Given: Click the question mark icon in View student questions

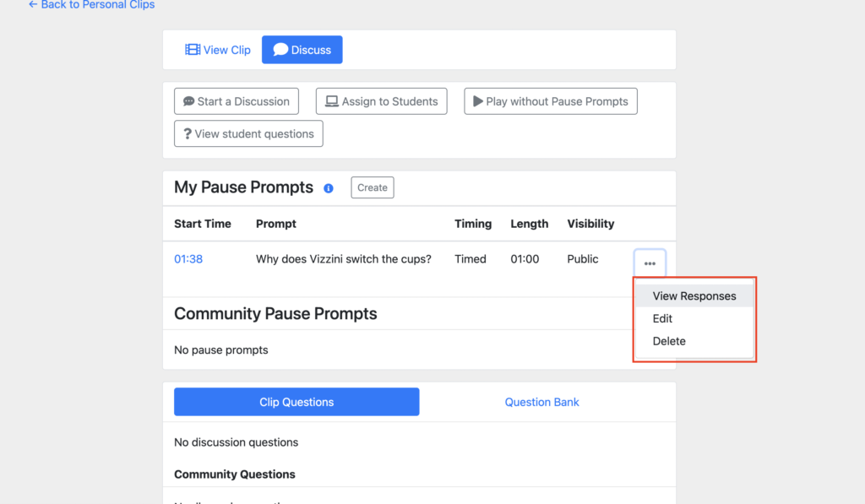Looking at the screenshot, I should pyautogui.click(x=188, y=134).
